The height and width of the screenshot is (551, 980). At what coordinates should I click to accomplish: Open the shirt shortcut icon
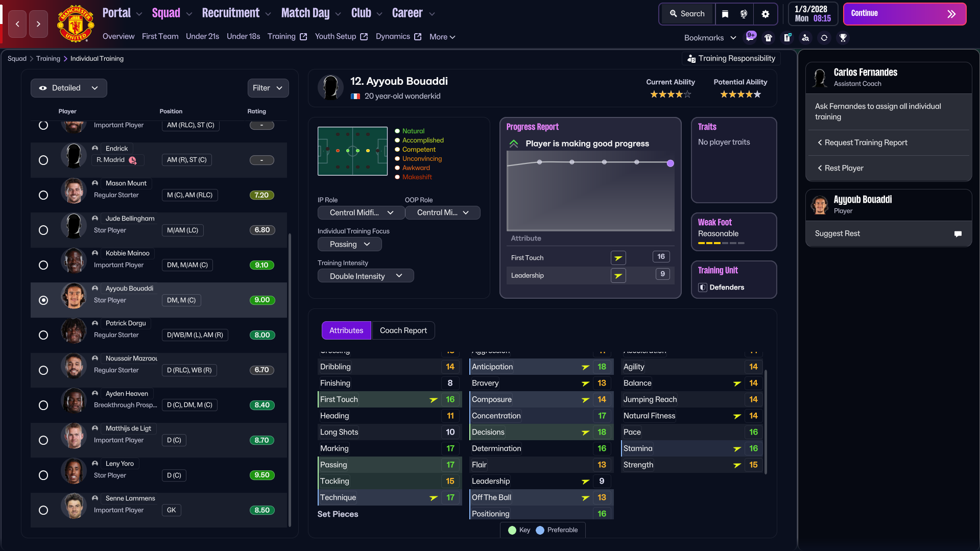click(x=768, y=38)
